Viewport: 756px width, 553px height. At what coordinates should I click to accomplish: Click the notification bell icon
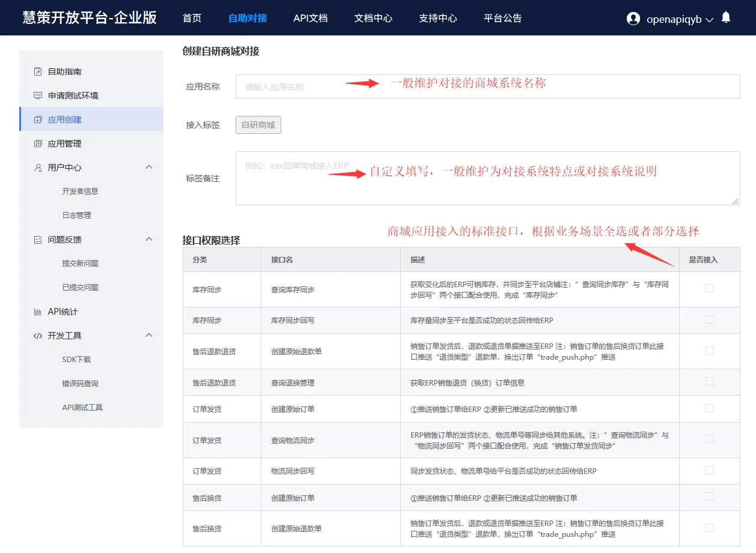coord(726,17)
